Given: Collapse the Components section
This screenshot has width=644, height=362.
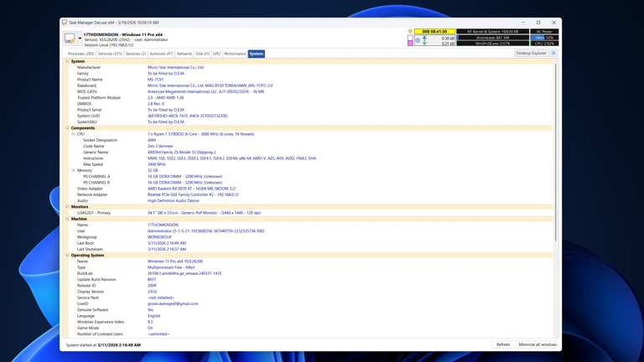Looking at the screenshot, I should pos(67,127).
